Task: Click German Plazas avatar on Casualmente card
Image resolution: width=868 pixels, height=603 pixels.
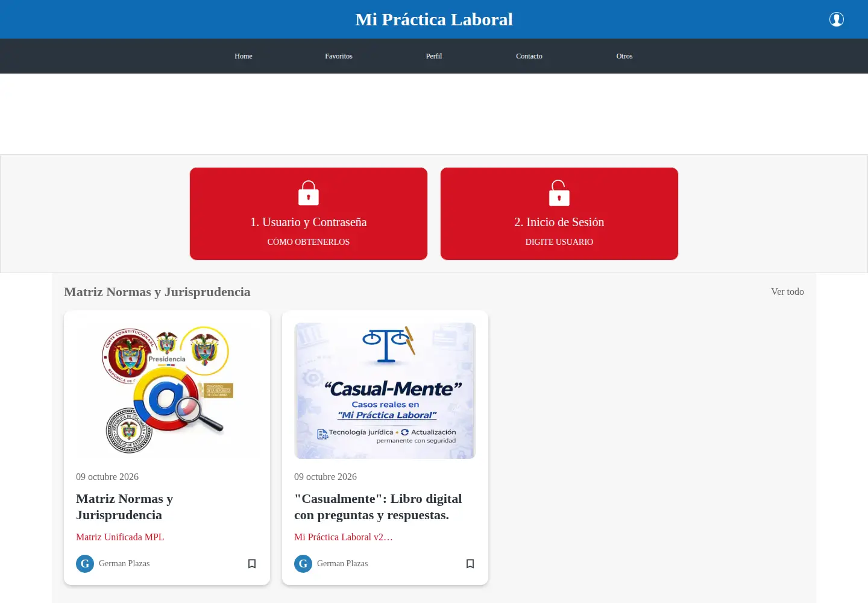Action: [303, 564]
